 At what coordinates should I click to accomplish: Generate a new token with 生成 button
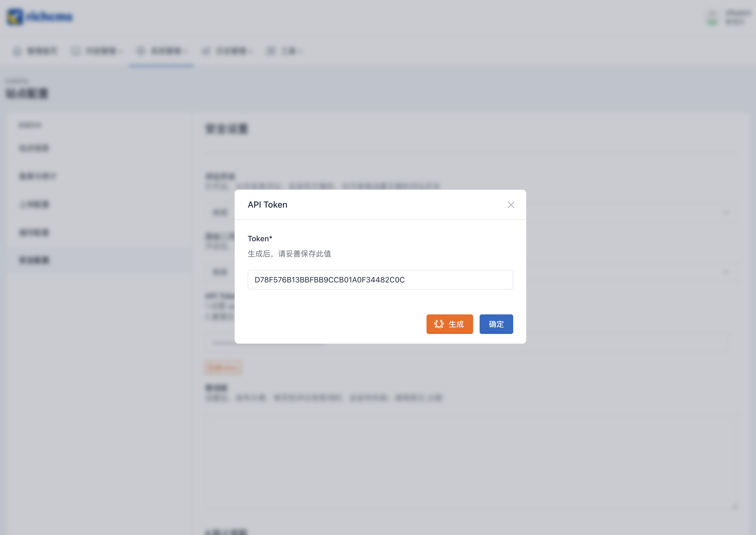[450, 324]
